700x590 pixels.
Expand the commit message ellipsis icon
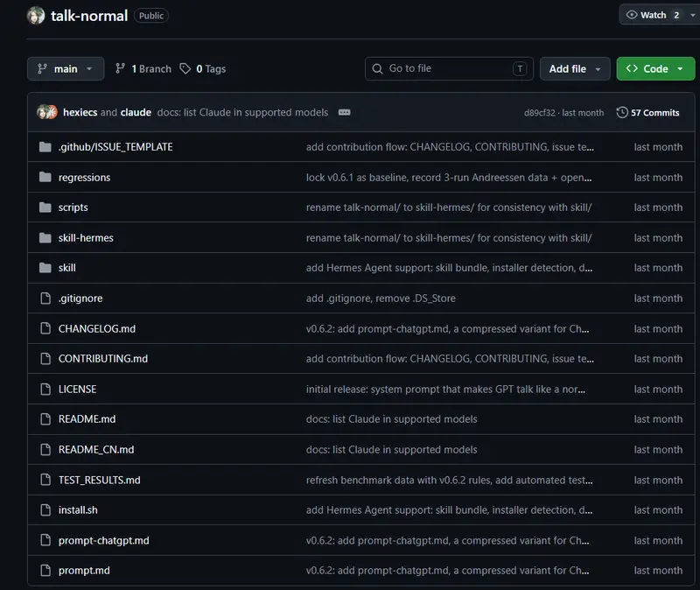[x=344, y=113]
